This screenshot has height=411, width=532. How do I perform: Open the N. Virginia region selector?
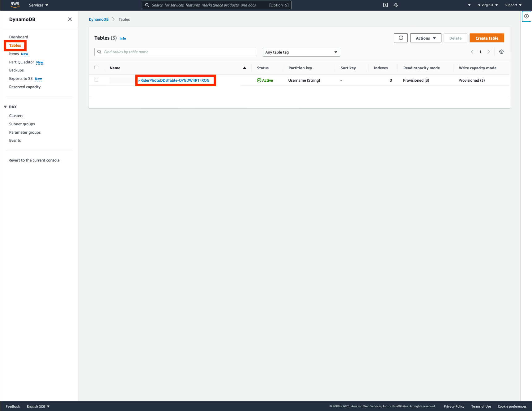click(487, 5)
